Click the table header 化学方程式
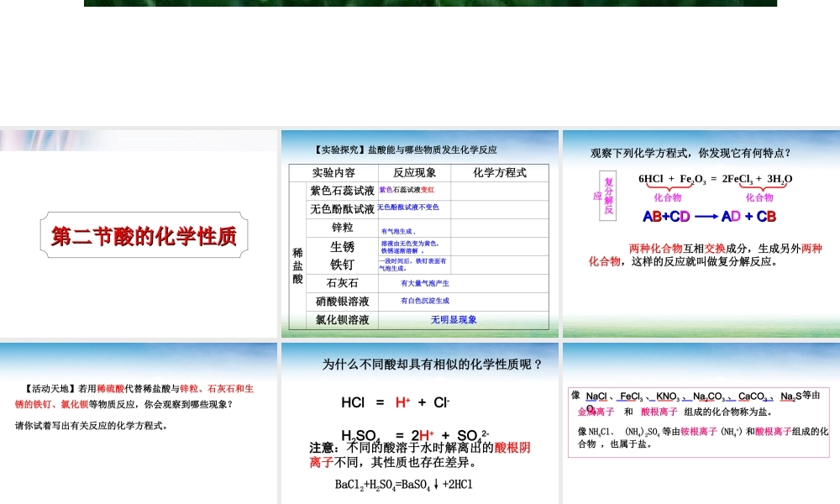Screen dimensions: 840x504 click(x=499, y=172)
